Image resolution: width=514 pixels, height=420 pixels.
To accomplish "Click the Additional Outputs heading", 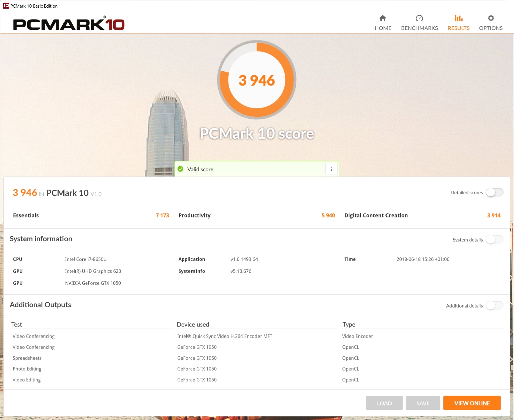I will pyautogui.click(x=40, y=305).
